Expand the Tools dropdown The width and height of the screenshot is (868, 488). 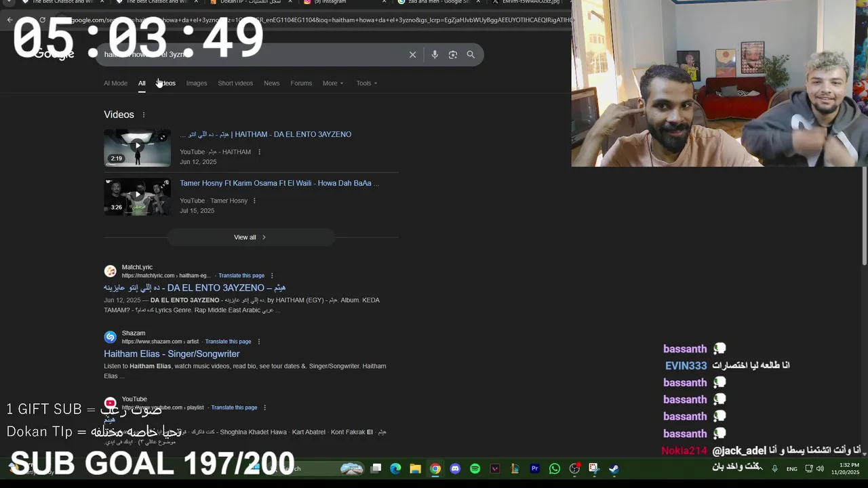367,83
